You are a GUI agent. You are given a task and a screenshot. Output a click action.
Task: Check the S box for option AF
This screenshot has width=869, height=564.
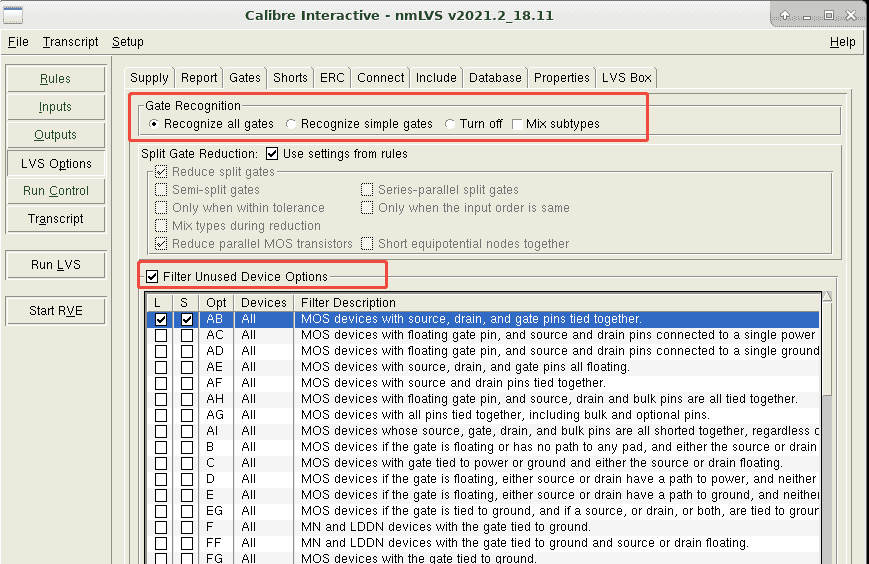tap(186, 383)
